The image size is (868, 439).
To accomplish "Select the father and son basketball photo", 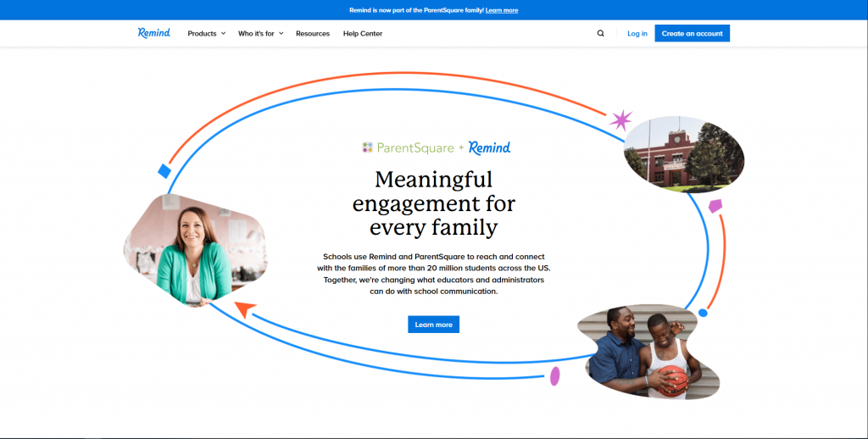I will (x=648, y=352).
